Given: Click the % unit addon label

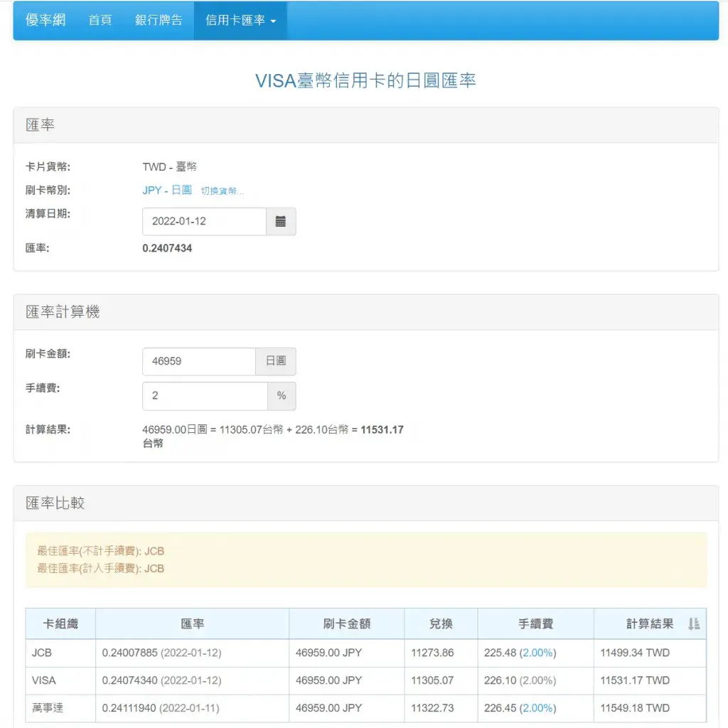Looking at the screenshot, I should (x=282, y=396).
